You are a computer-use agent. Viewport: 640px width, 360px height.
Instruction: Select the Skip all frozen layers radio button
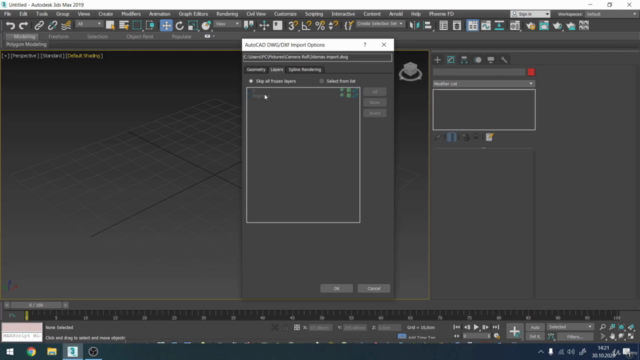(x=251, y=81)
